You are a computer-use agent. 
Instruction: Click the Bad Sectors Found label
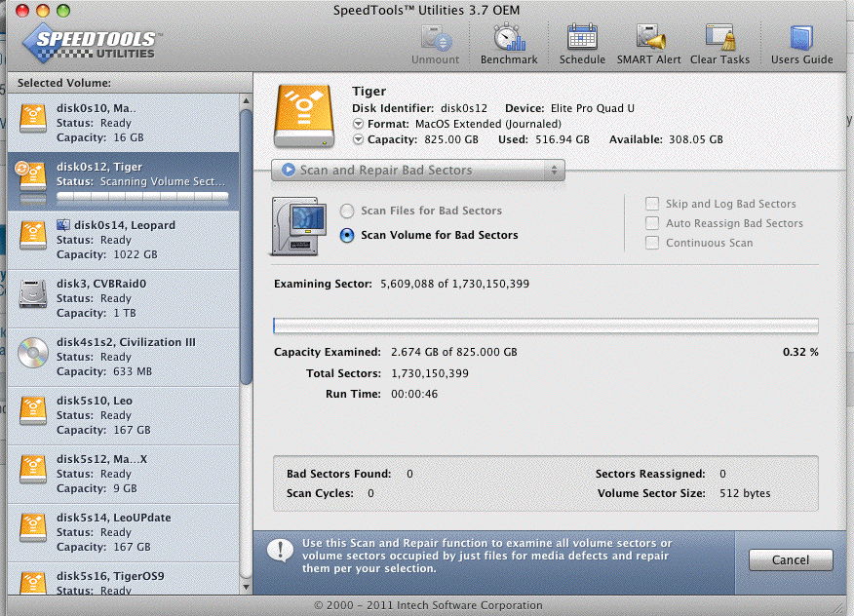338,474
